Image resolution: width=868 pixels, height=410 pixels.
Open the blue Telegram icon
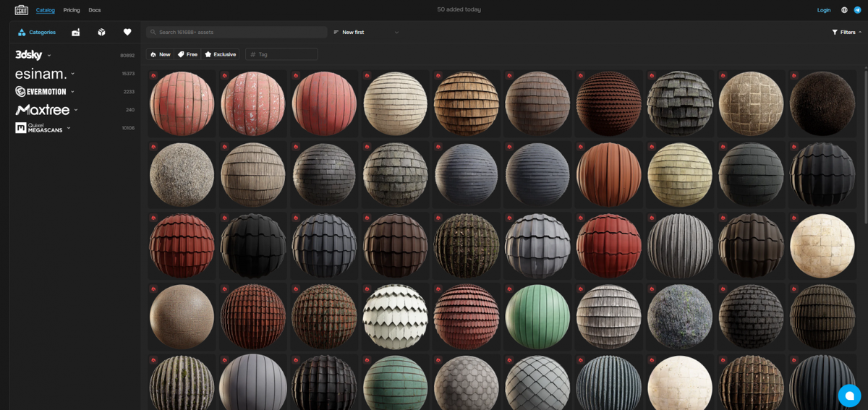(x=858, y=10)
